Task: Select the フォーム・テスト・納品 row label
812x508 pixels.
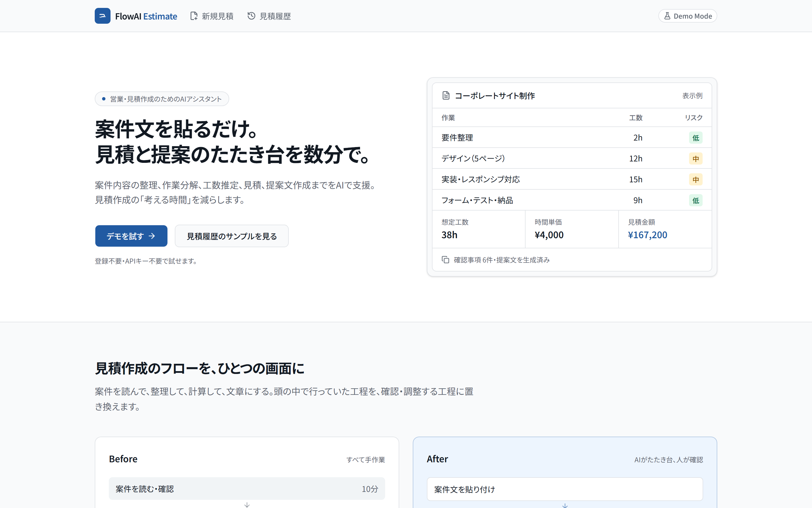Action: point(477,200)
